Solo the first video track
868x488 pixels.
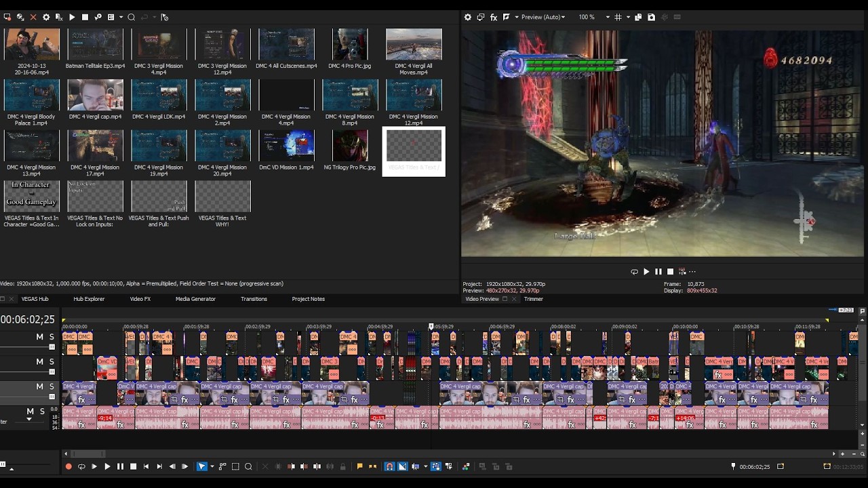(x=52, y=337)
